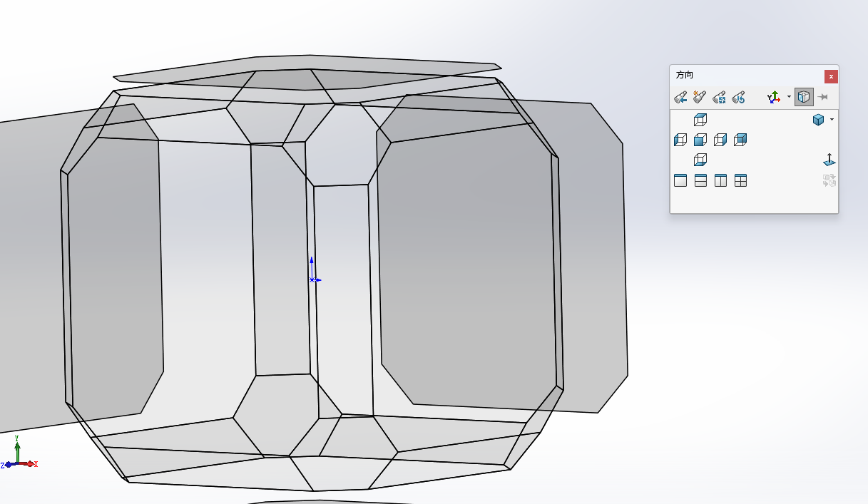The image size is (868, 504).
Task: Pin the Orientation dialog open
Action: [823, 97]
